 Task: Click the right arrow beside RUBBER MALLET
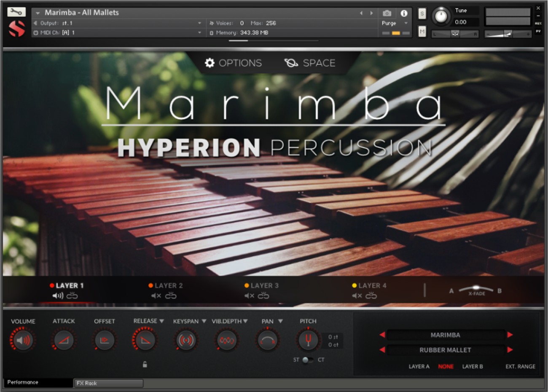click(510, 350)
